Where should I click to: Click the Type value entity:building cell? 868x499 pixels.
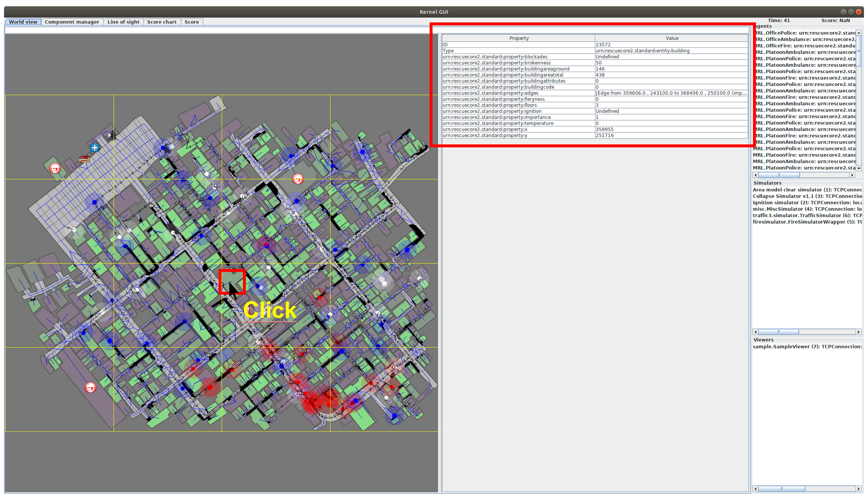(x=672, y=51)
